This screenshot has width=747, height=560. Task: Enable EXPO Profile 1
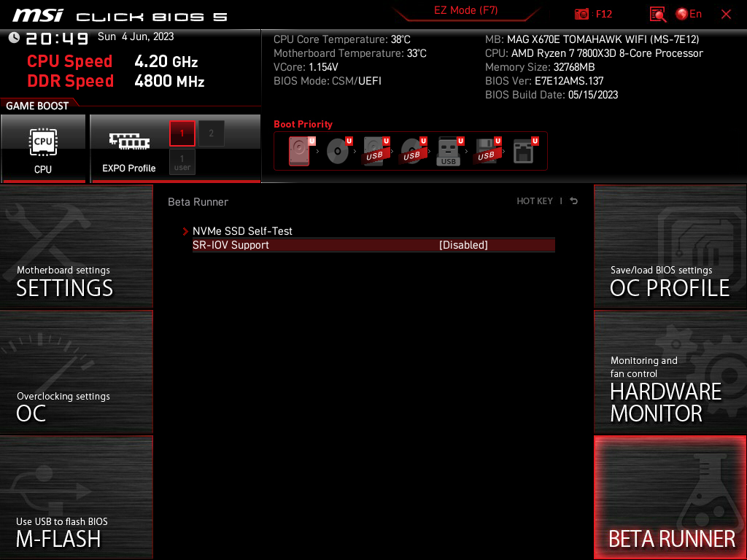(x=182, y=133)
